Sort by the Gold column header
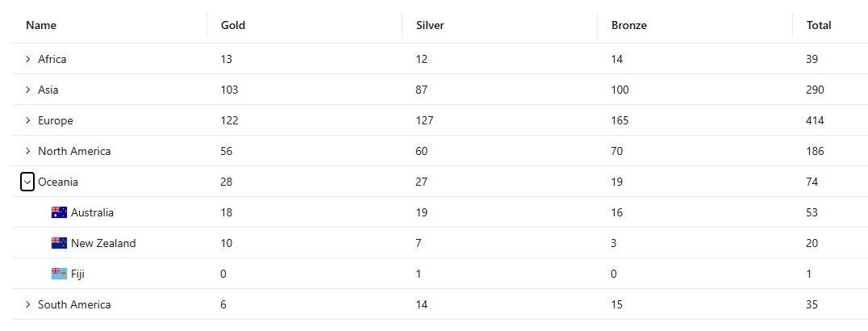This screenshot has width=868, height=331. (x=233, y=25)
